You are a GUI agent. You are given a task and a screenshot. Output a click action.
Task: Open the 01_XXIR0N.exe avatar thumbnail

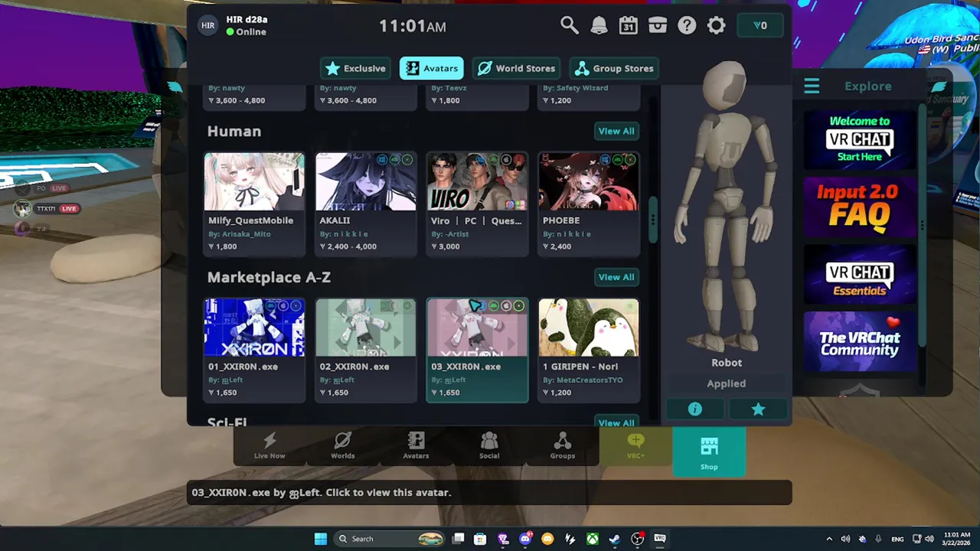[x=254, y=328]
